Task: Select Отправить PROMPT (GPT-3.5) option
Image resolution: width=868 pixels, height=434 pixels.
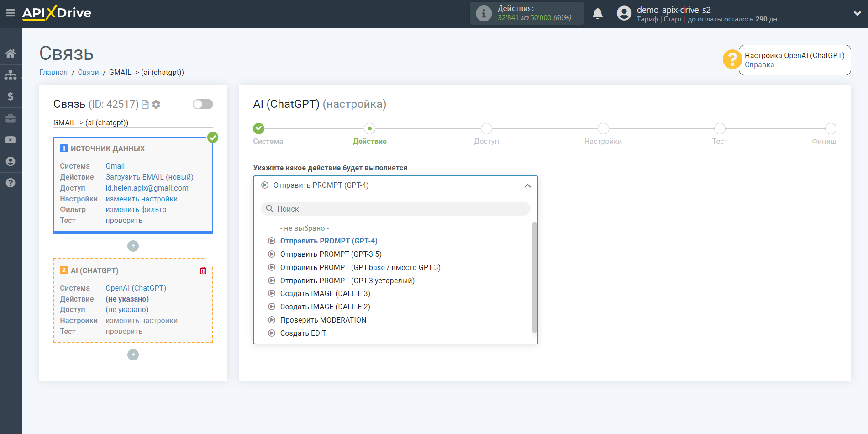Action: click(331, 254)
